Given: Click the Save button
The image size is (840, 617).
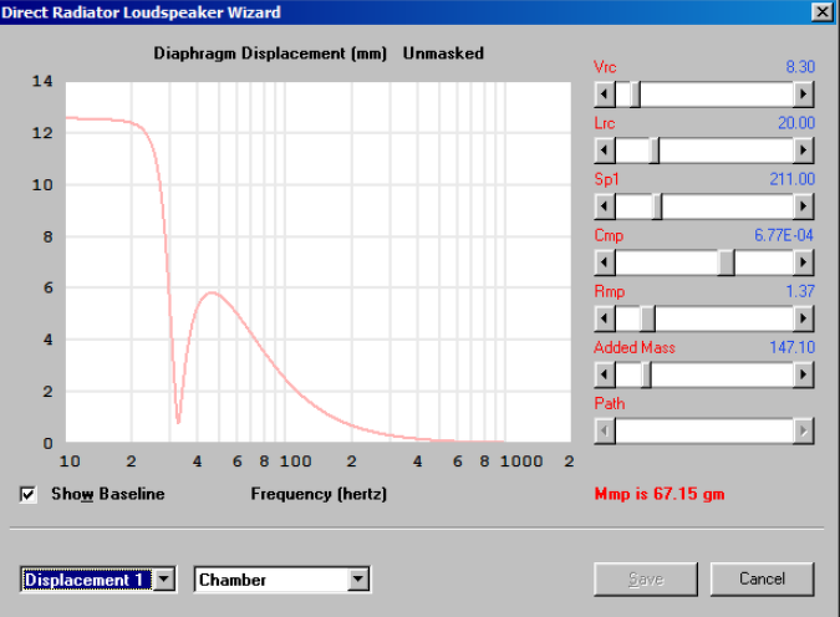Looking at the screenshot, I should (646, 579).
